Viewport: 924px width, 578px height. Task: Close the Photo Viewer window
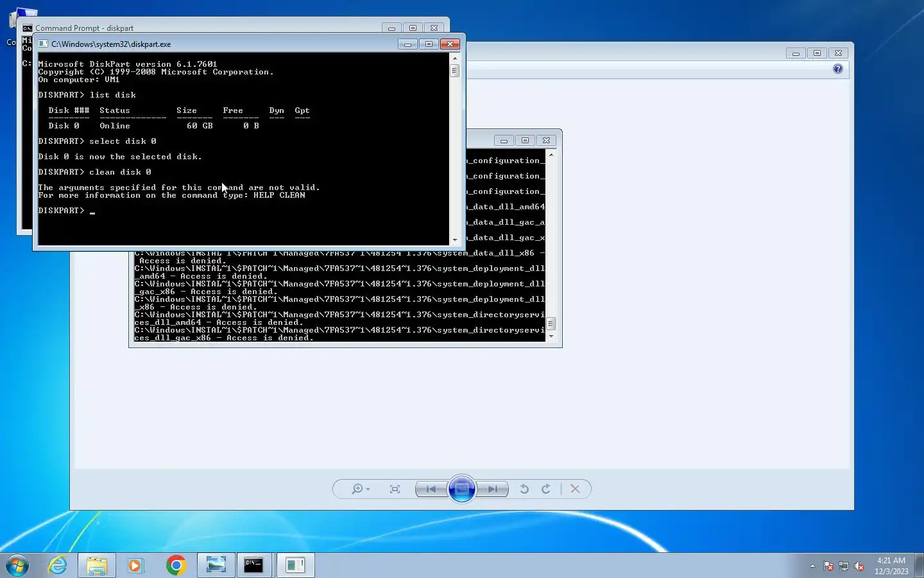838,53
